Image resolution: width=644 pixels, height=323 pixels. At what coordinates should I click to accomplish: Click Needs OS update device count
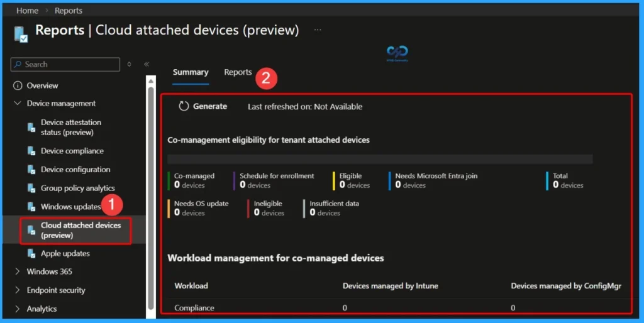click(189, 212)
